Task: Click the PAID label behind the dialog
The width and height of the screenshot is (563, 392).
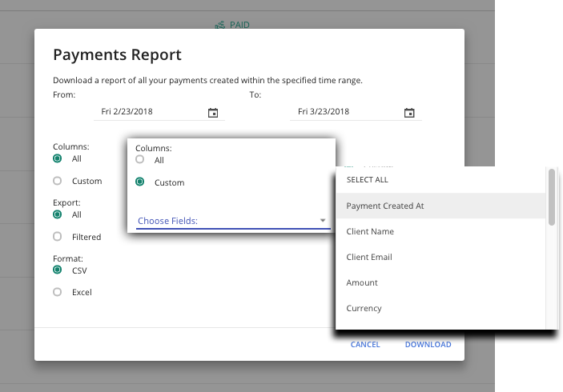Action: click(239, 25)
